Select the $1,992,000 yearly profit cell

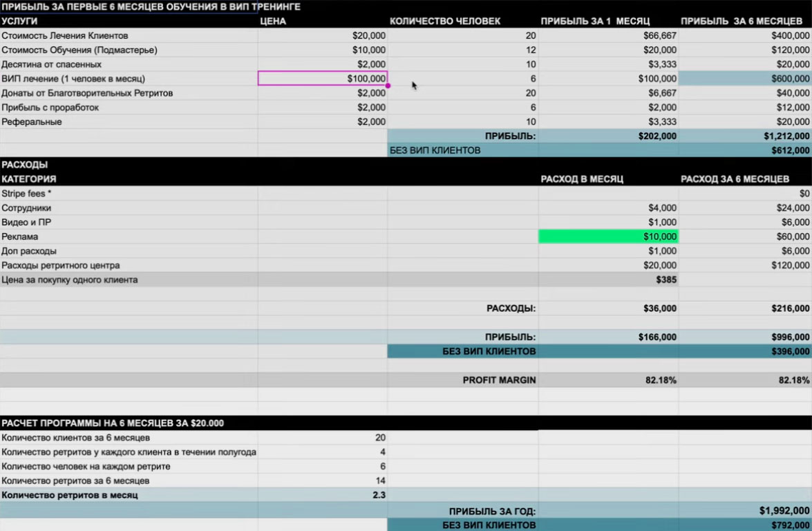[745, 510]
